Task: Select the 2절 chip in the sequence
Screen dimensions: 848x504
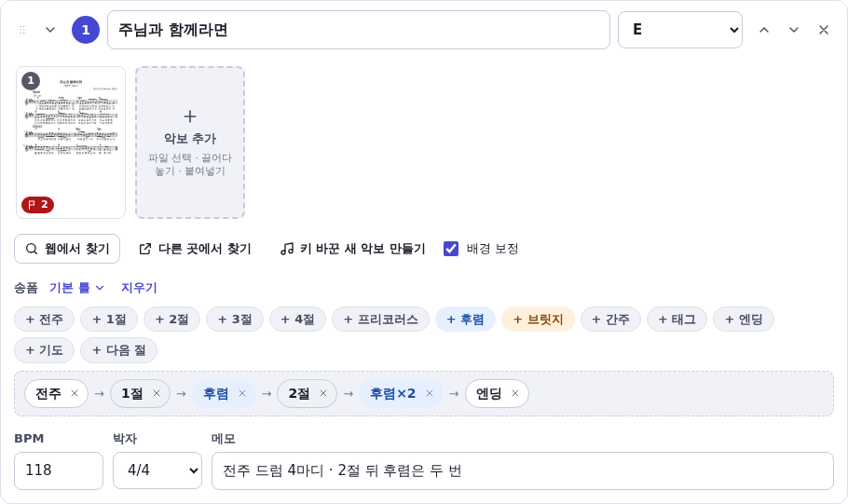Action: pos(299,393)
